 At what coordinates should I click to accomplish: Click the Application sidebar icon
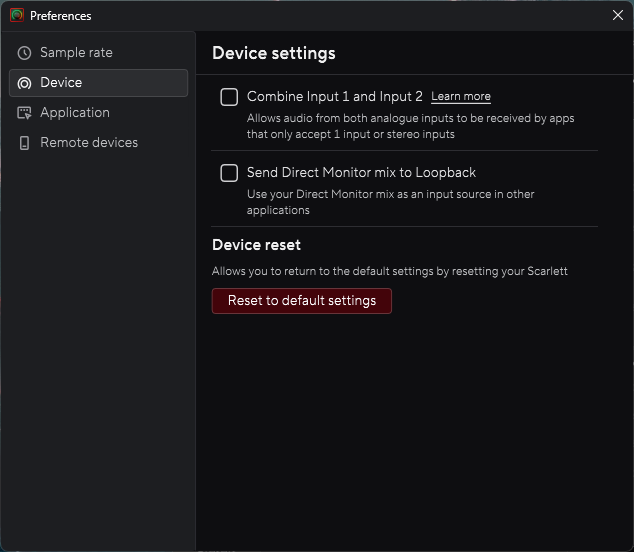[24, 113]
